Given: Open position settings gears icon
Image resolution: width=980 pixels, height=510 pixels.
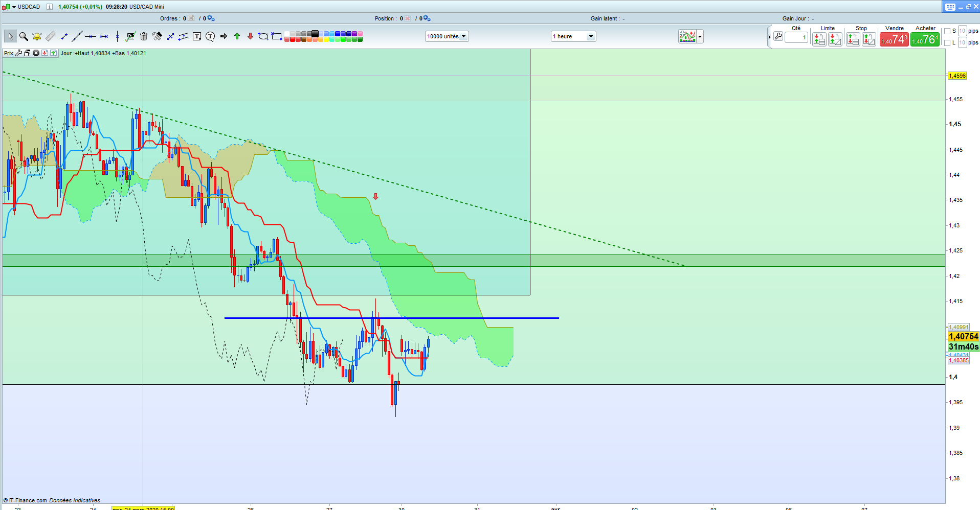Looking at the screenshot, I should (x=427, y=18).
